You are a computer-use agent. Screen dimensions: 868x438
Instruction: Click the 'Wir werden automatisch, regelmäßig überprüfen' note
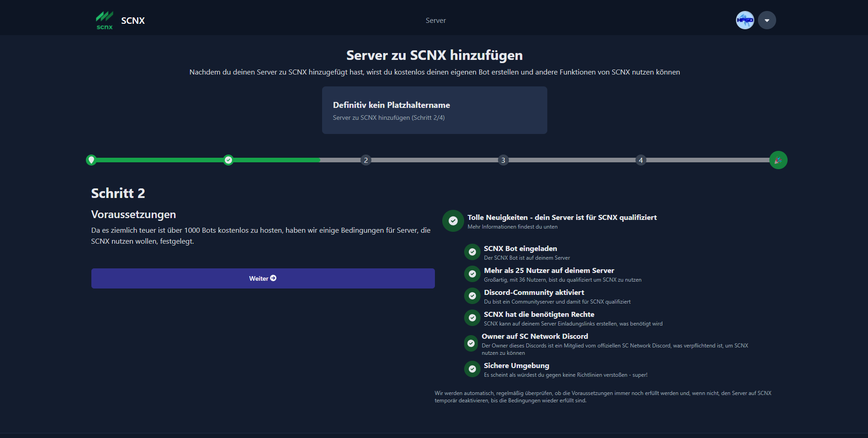[603, 397]
